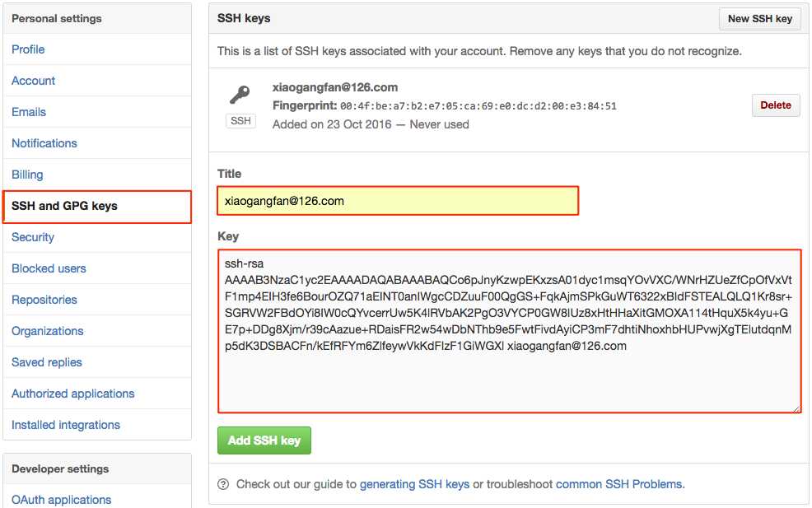
Task: Click the key icon beside xiaogangfan@126.com
Action: point(240,95)
